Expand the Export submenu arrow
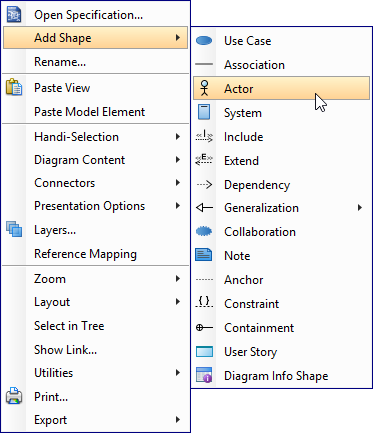 point(178,420)
